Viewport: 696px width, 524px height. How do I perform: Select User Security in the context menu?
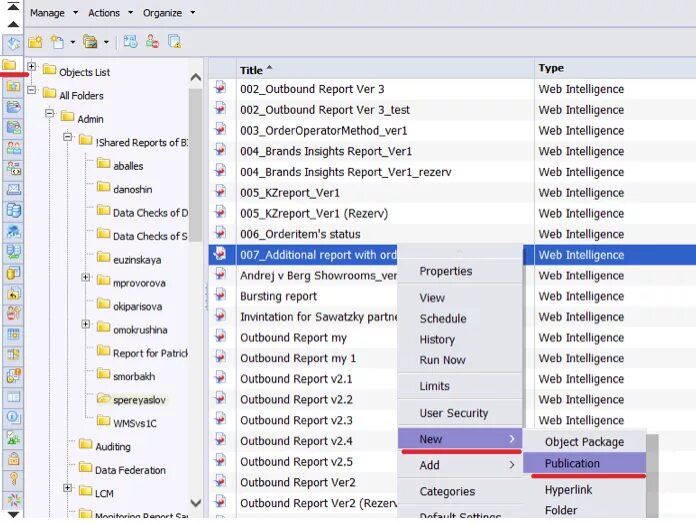tap(454, 413)
